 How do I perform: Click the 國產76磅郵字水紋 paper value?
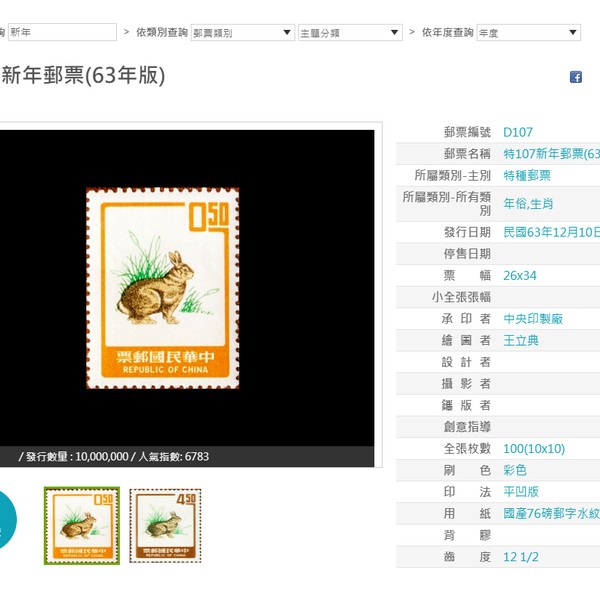[x=551, y=514]
